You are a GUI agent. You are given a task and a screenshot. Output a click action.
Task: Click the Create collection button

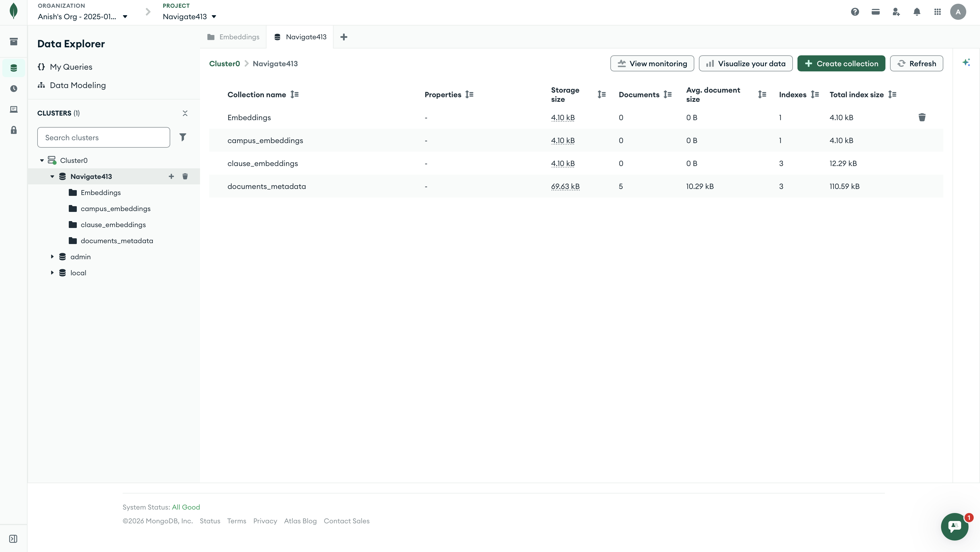(x=841, y=64)
